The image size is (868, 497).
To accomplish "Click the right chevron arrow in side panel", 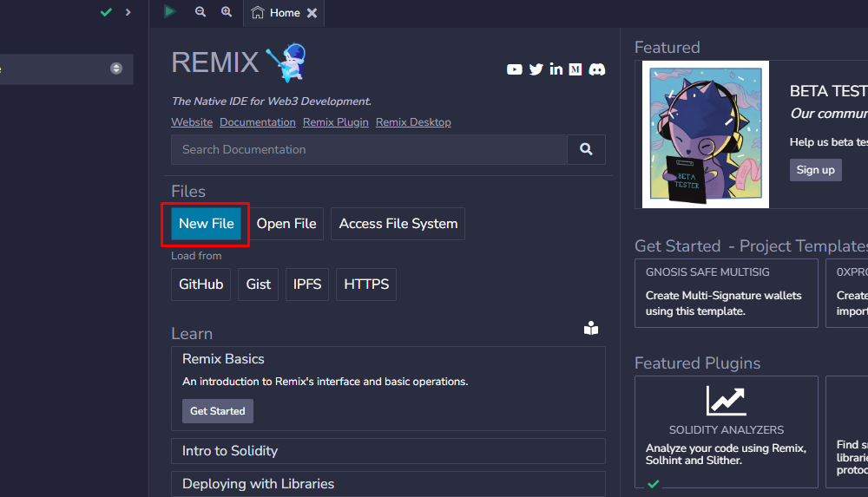I will (x=128, y=11).
